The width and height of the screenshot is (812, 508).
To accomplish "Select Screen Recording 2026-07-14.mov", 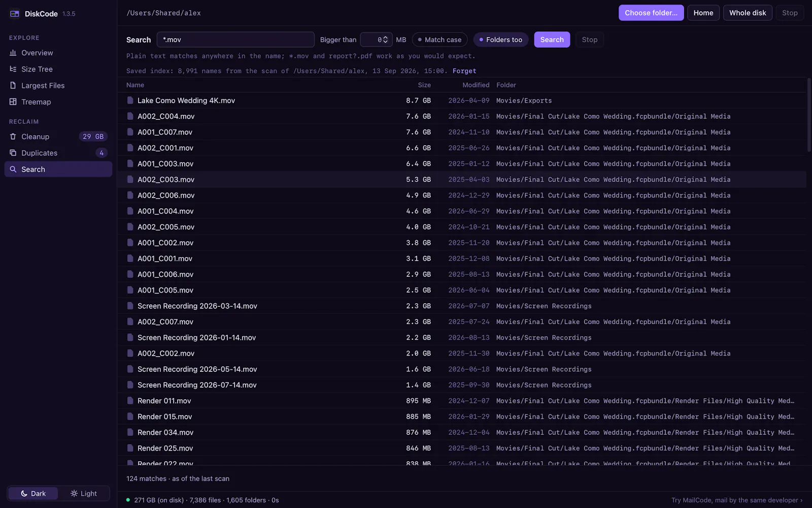I will click(x=462, y=385).
